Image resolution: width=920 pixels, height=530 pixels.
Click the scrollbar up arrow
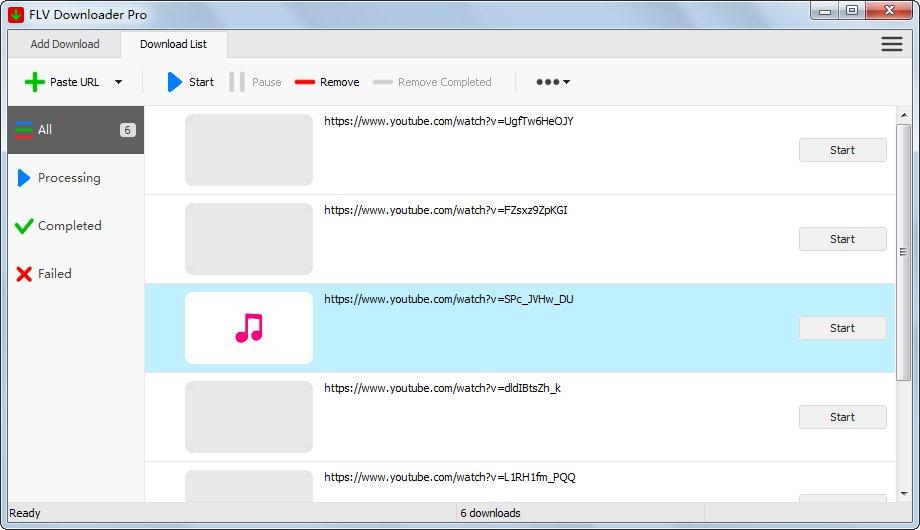(904, 115)
